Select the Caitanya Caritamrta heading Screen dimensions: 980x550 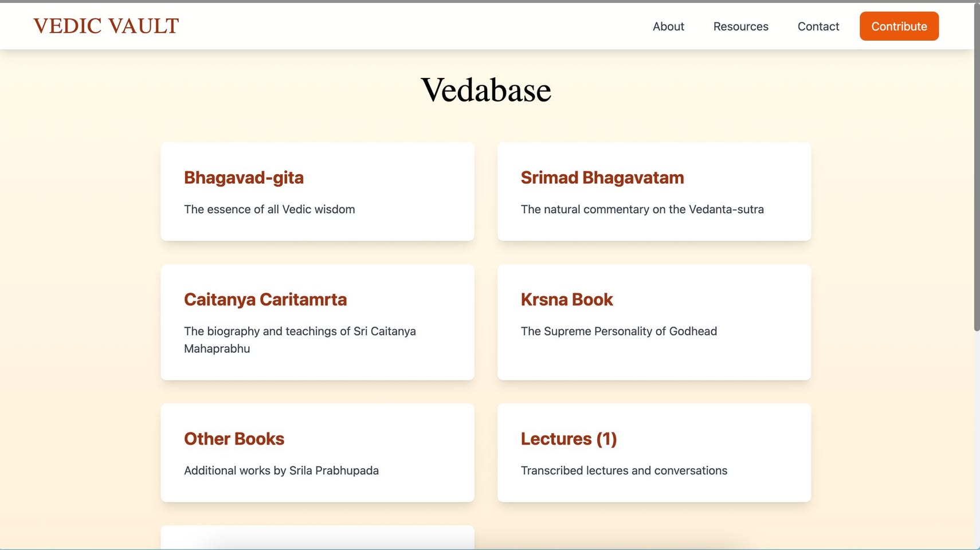(x=265, y=300)
